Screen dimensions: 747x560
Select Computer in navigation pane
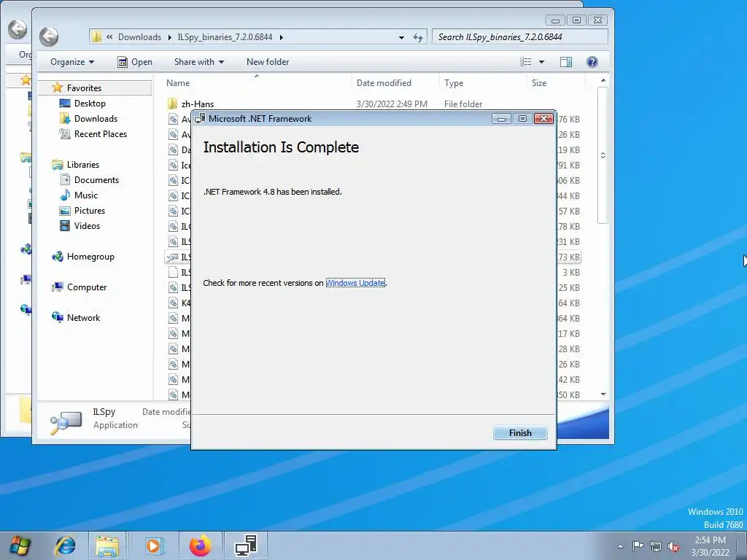pos(87,287)
